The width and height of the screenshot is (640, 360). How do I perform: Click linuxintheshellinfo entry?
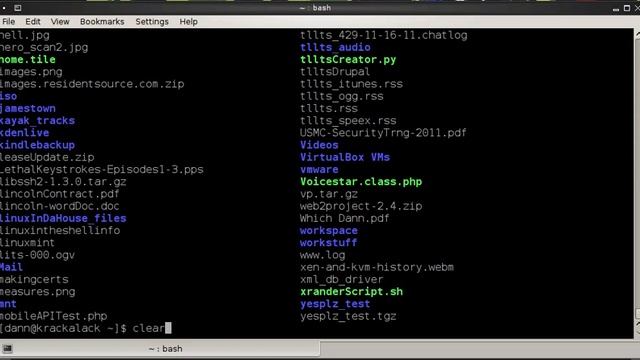pyautogui.click(x=60, y=231)
